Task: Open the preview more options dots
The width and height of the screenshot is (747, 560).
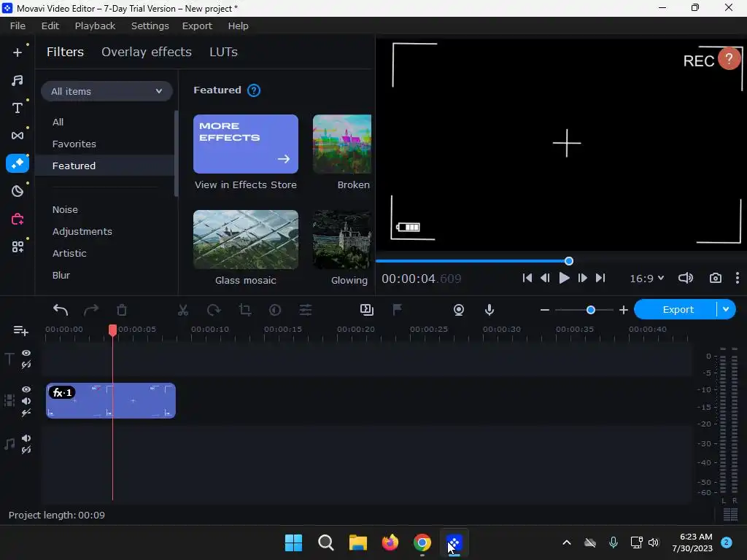Action: coord(738,278)
